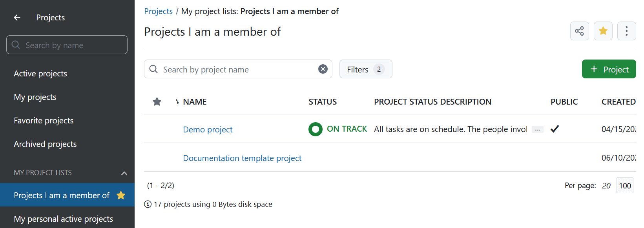Screen dimensions: 644x228
Task: Click the ON TRACK status circle icon
Action: [x=315, y=129]
